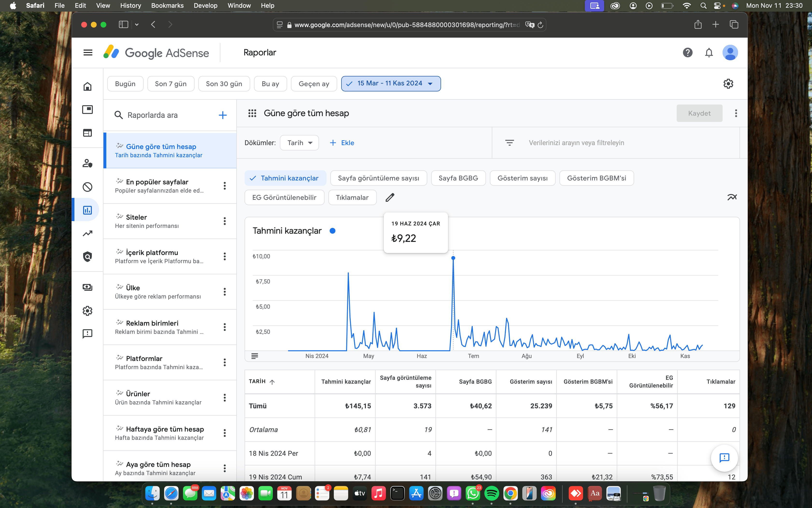Focus the Raporlarda ara search field
The height and width of the screenshot is (508, 812).
pyautogui.click(x=164, y=115)
